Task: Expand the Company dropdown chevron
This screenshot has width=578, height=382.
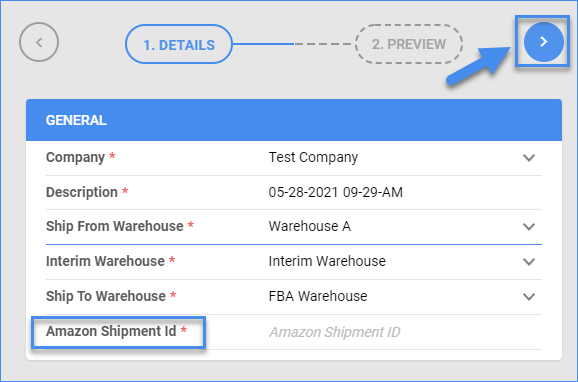Action: 529,157
